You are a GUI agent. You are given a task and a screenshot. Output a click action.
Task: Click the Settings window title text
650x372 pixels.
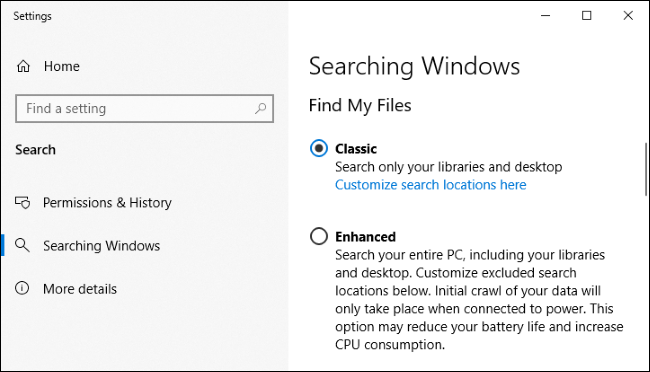click(x=32, y=16)
